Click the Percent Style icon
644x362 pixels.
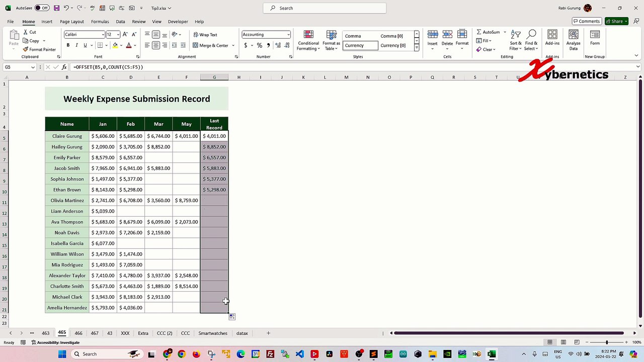click(x=260, y=45)
